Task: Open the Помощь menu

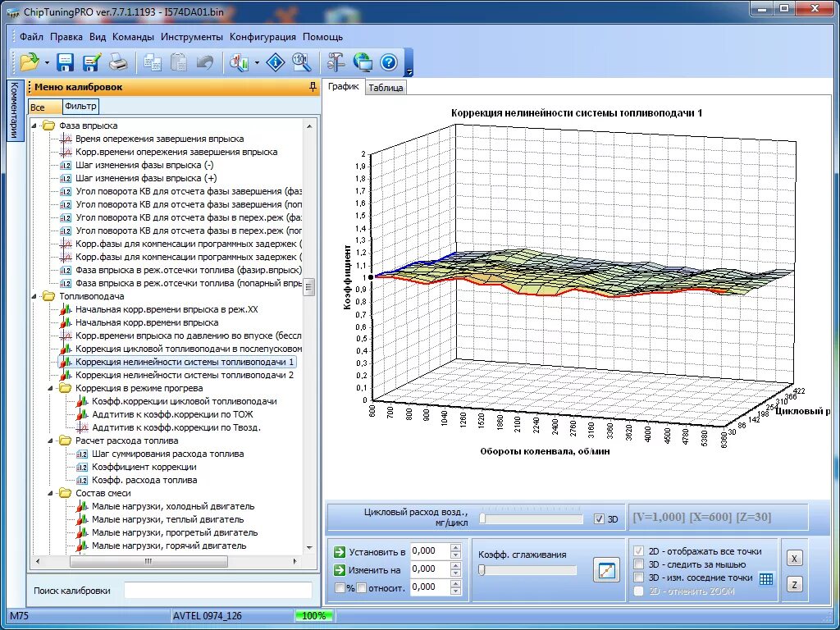Action: coord(323,37)
